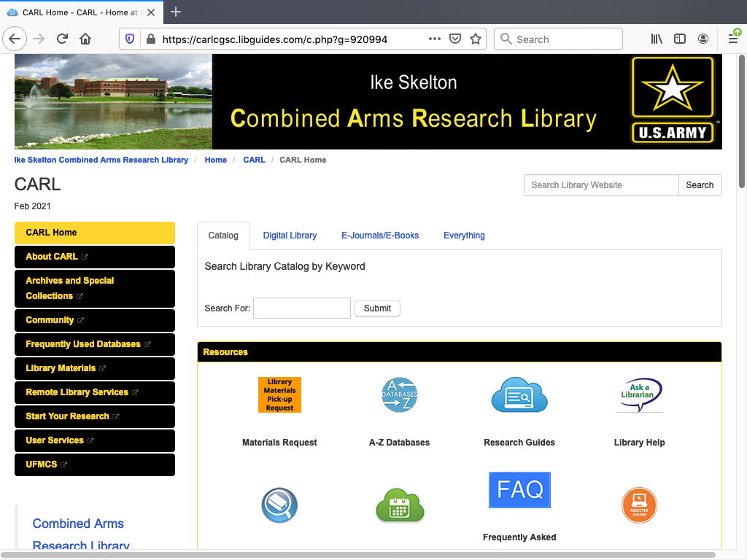Screen dimensions: 747x560
Task: Click the Search For keyword input field
Action: [301, 308]
